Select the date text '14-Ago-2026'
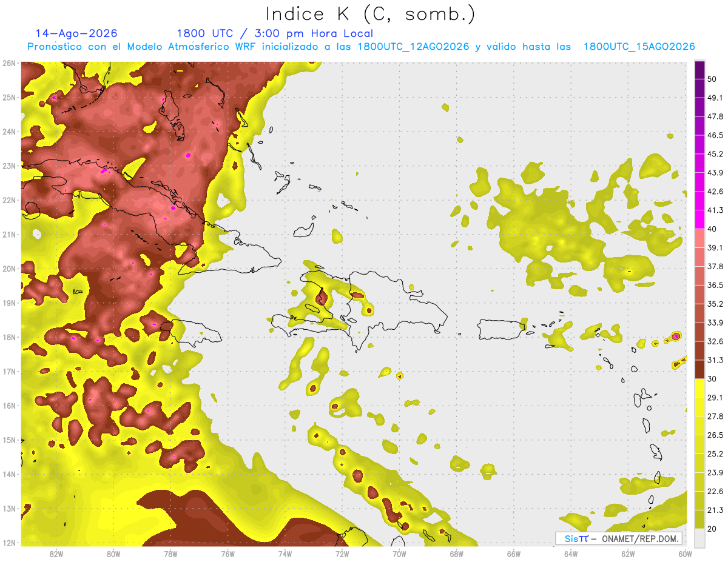Viewport: 728px width, 562px height. pos(76,33)
